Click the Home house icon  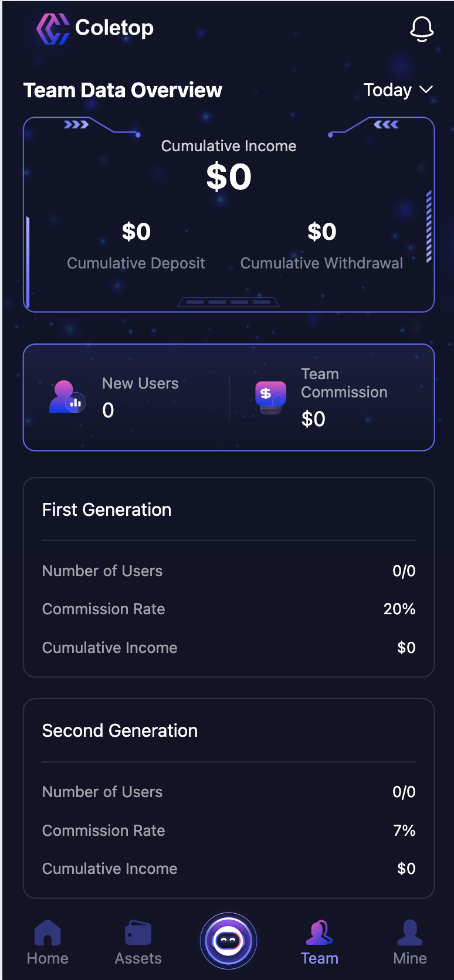(48, 933)
